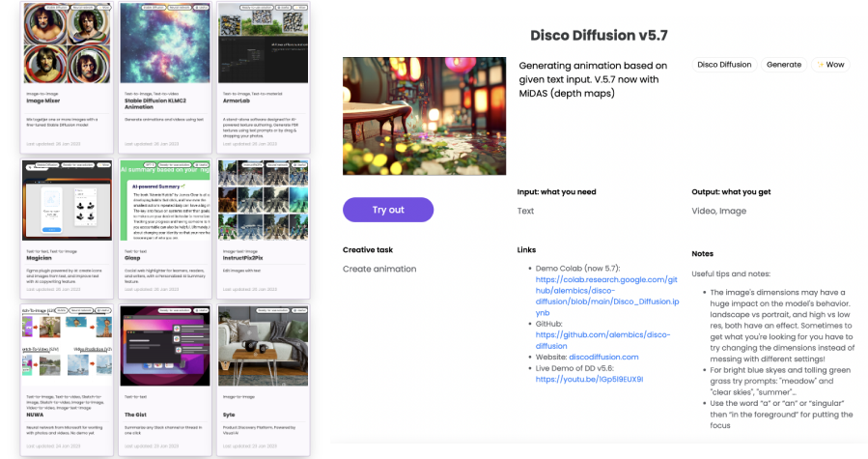Click the purple Try out button

point(388,210)
